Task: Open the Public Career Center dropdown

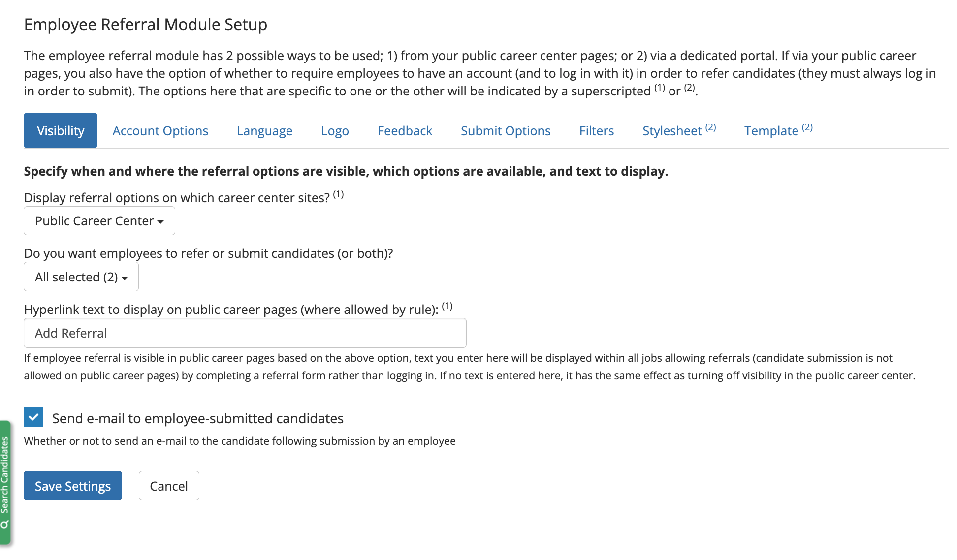Action: pos(99,221)
